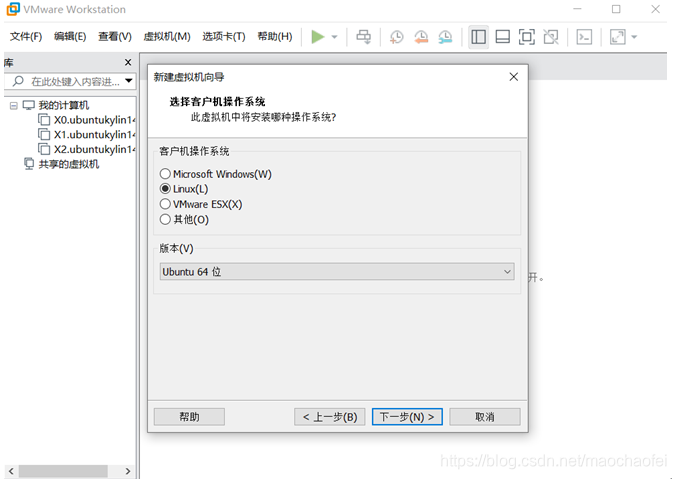Click the library search magnifier icon
The image size is (676, 479).
(x=18, y=81)
